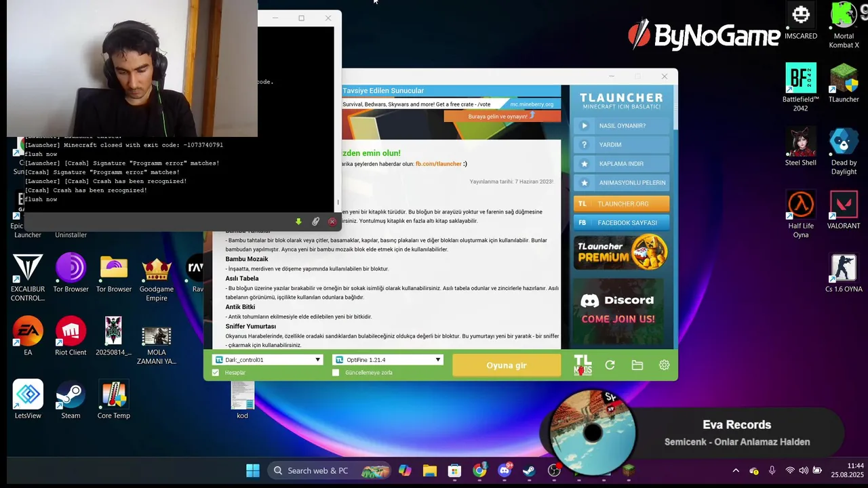Open EXCALIBUR CONTROL desktop icon

click(x=28, y=278)
